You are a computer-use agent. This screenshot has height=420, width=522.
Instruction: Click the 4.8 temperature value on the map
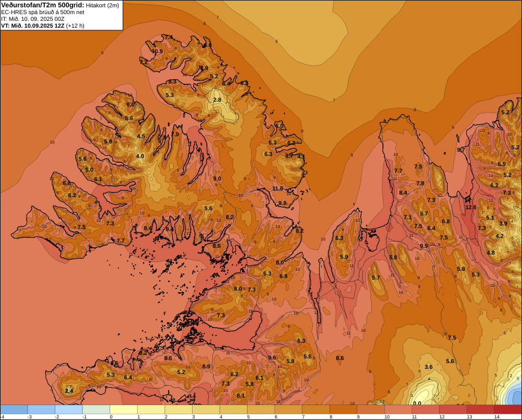click(x=491, y=253)
